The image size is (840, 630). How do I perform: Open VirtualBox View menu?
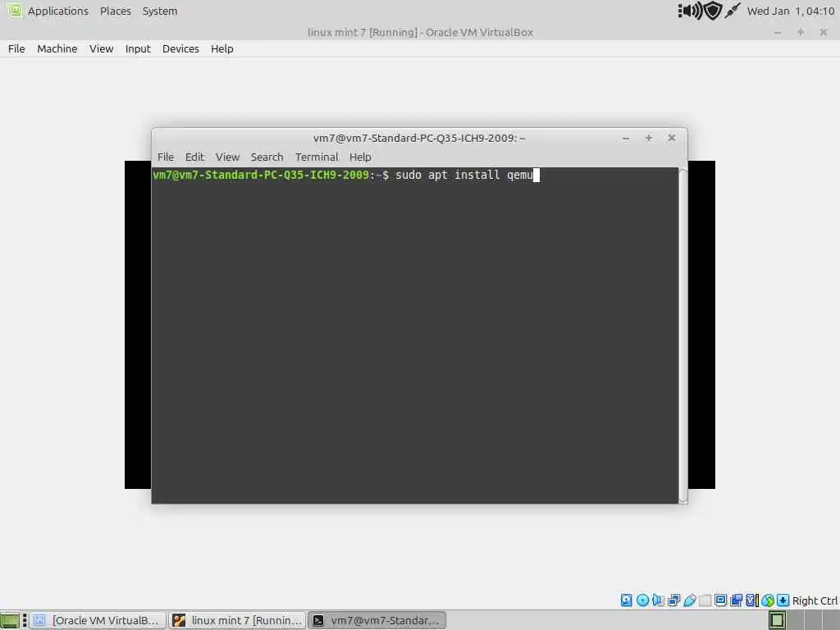click(101, 48)
